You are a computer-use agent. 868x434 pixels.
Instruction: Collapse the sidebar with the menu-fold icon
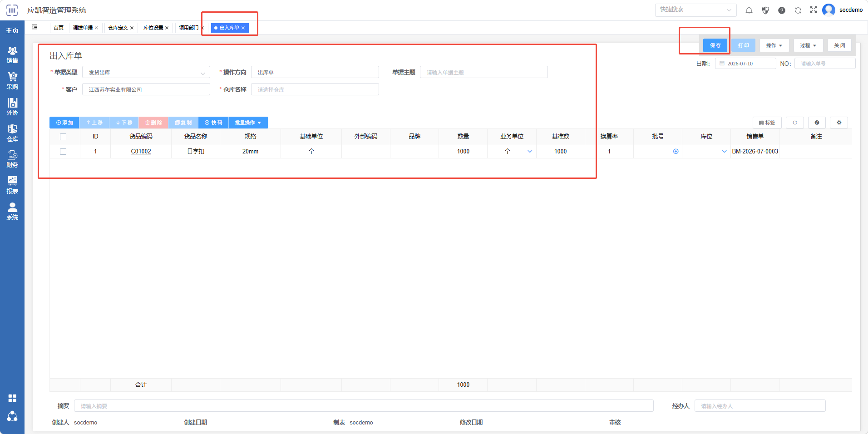click(35, 27)
